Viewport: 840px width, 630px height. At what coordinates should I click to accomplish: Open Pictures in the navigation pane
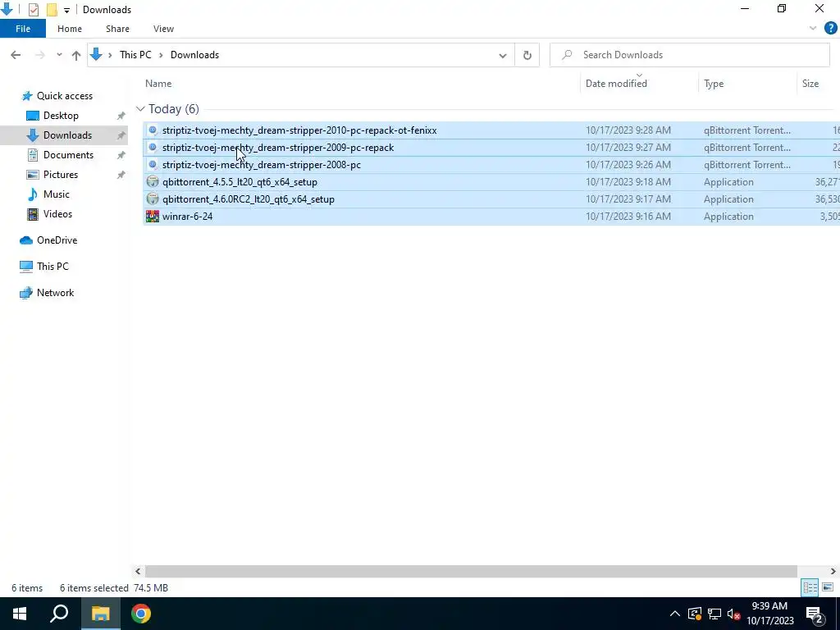pos(60,175)
